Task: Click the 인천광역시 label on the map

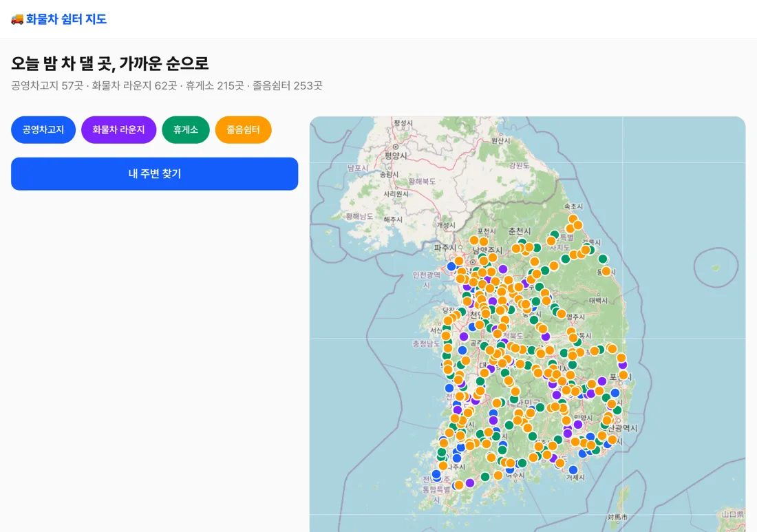Action: [426, 279]
